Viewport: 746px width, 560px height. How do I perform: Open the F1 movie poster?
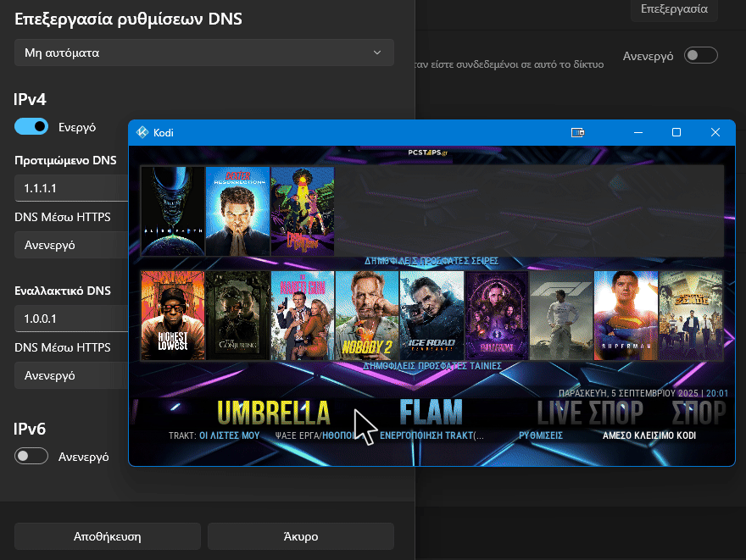(x=561, y=316)
